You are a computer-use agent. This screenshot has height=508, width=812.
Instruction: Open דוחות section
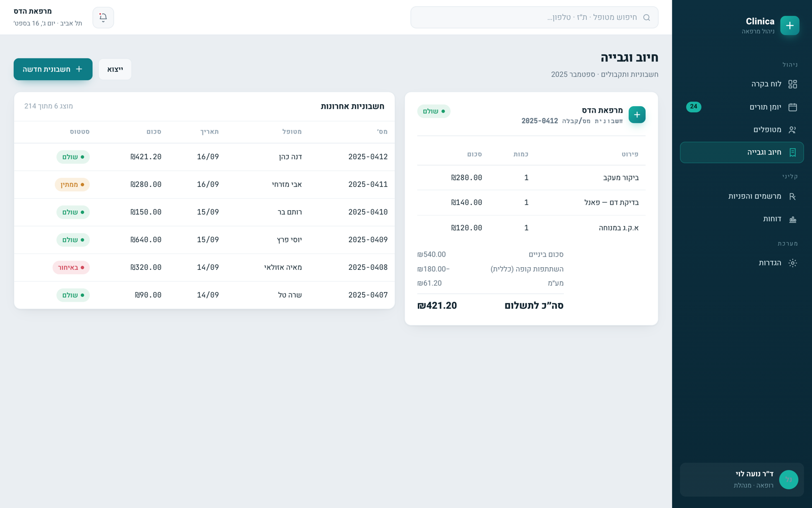pyautogui.click(x=742, y=219)
